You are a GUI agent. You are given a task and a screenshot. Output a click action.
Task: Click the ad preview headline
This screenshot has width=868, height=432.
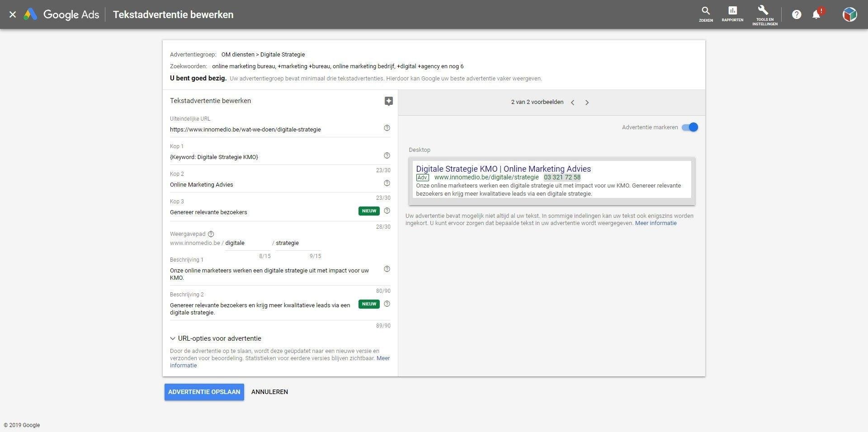tap(503, 169)
